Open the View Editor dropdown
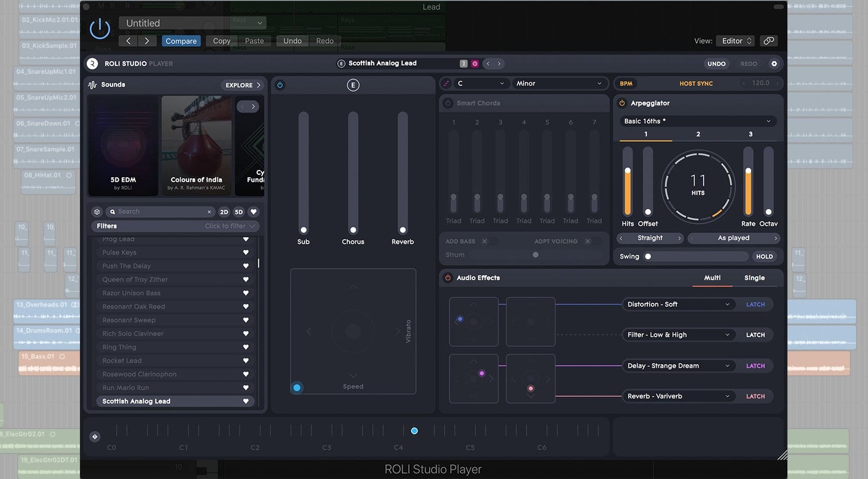 [x=735, y=41]
